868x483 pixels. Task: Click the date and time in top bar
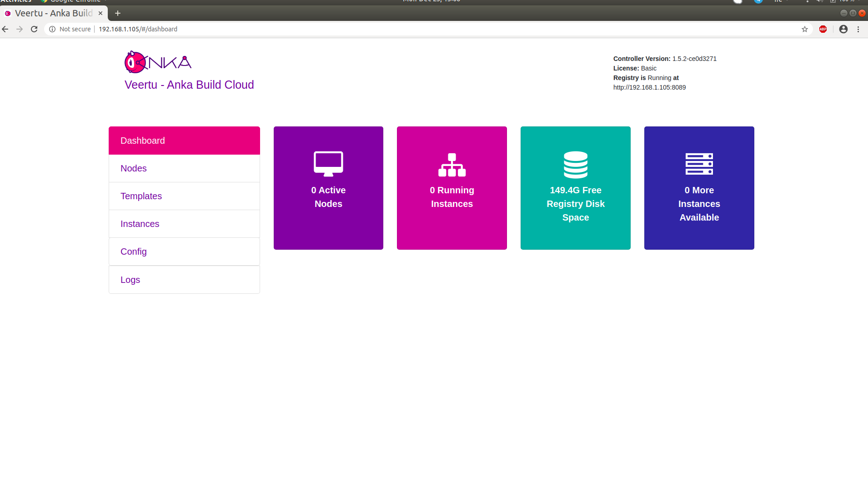[x=431, y=1]
